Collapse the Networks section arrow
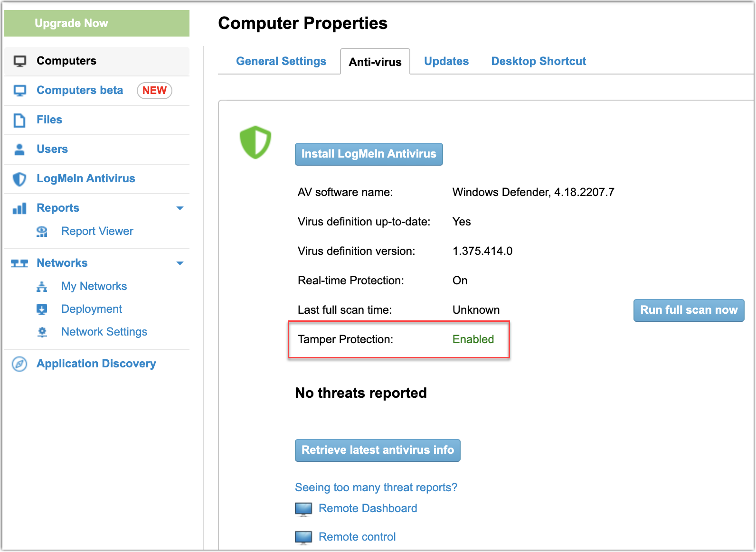Image resolution: width=756 pixels, height=552 pixels. [180, 263]
